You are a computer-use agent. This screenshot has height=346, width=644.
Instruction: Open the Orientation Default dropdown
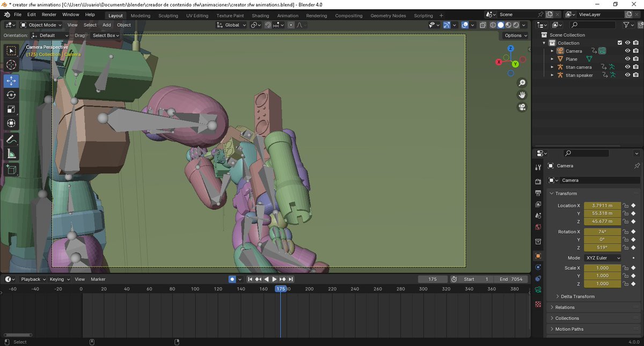(50, 35)
